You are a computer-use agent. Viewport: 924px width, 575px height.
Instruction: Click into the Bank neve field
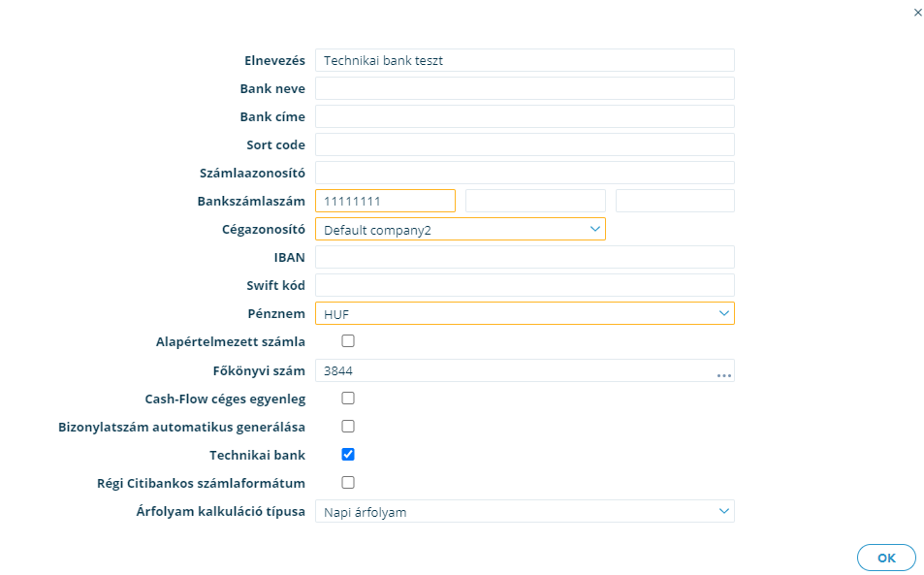coord(526,88)
